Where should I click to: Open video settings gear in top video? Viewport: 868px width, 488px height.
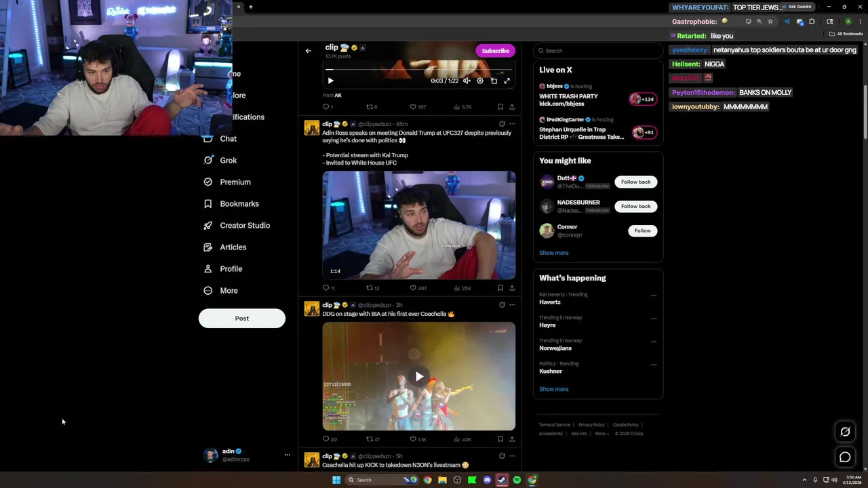pyautogui.click(x=480, y=81)
